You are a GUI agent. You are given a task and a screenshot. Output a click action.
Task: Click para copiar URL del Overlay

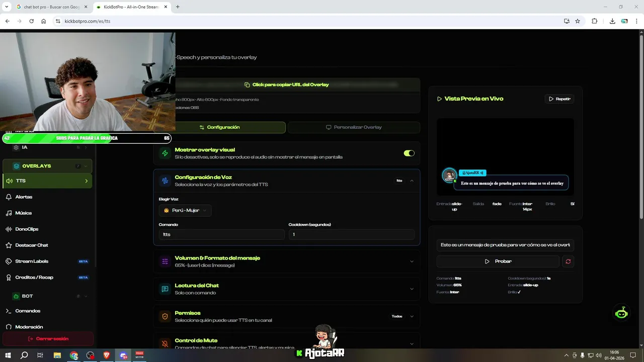click(x=286, y=84)
